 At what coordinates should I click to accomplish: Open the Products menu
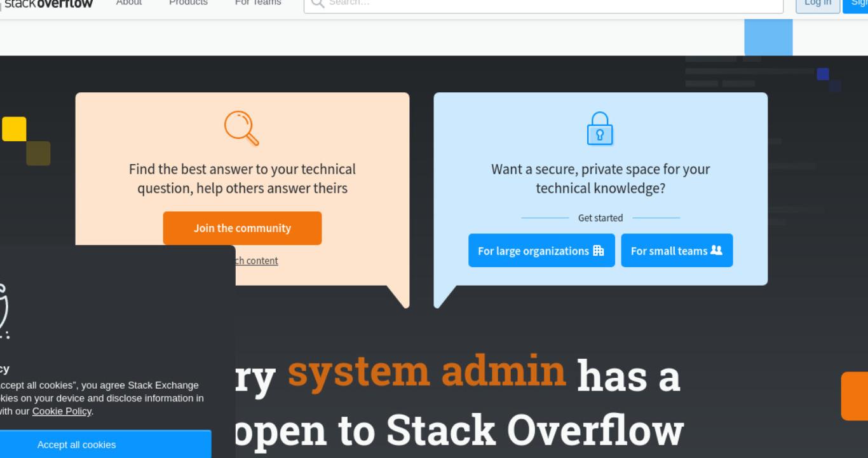click(x=188, y=3)
